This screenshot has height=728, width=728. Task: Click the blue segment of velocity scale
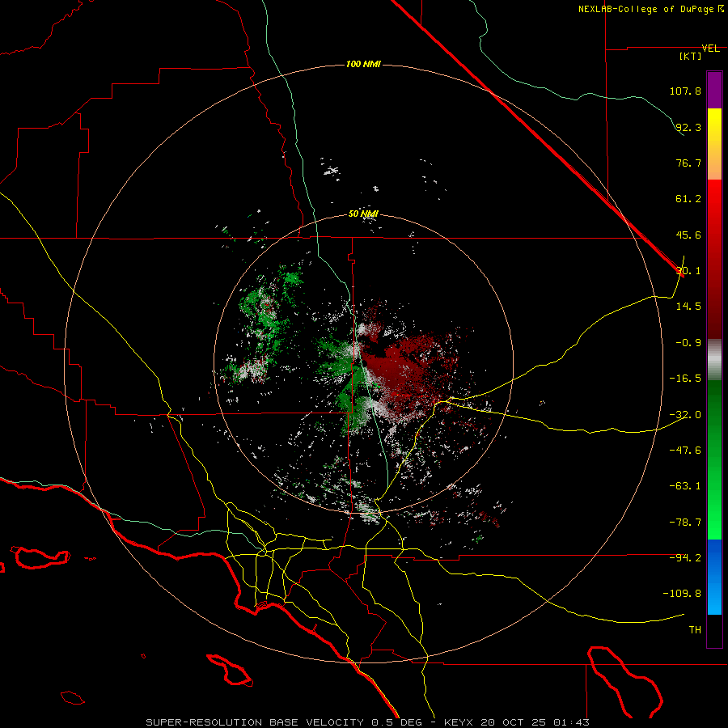(x=714, y=577)
